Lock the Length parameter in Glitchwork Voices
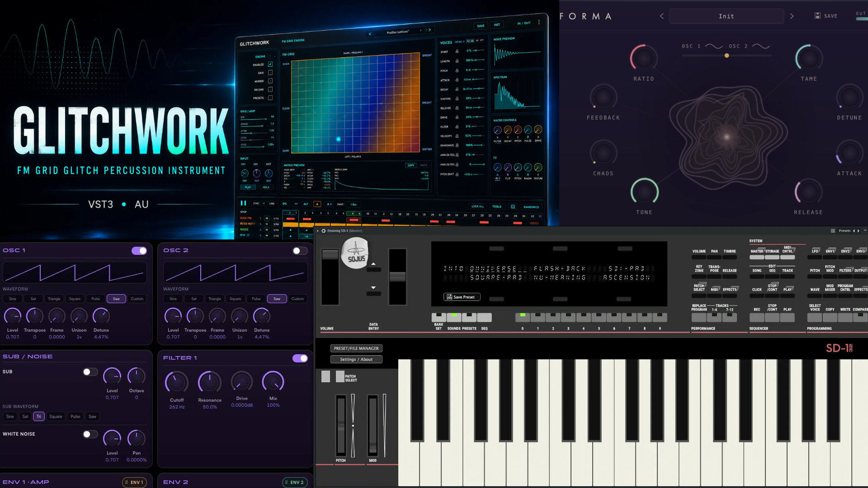The width and height of the screenshot is (868, 488). (457, 61)
